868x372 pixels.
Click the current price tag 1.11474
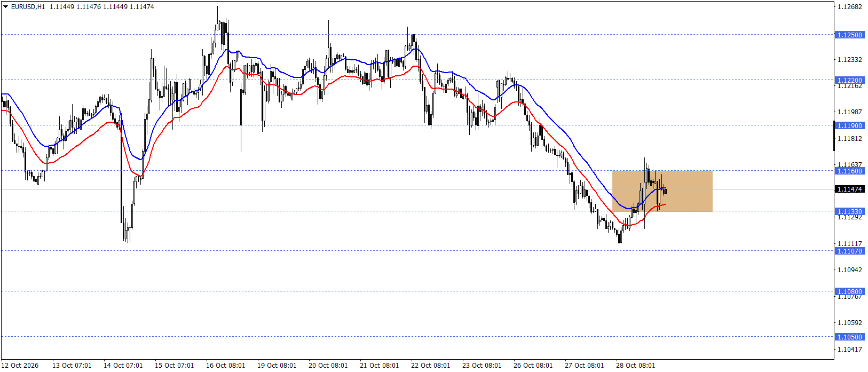pyautogui.click(x=849, y=189)
